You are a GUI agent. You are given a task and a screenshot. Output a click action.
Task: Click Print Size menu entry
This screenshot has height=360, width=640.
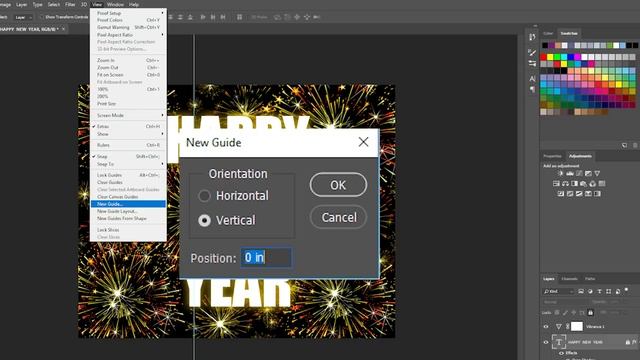128,104
